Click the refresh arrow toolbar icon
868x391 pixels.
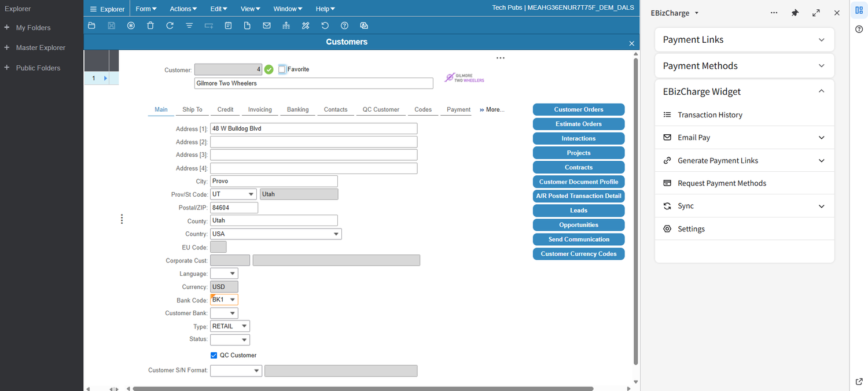point(170,25)
